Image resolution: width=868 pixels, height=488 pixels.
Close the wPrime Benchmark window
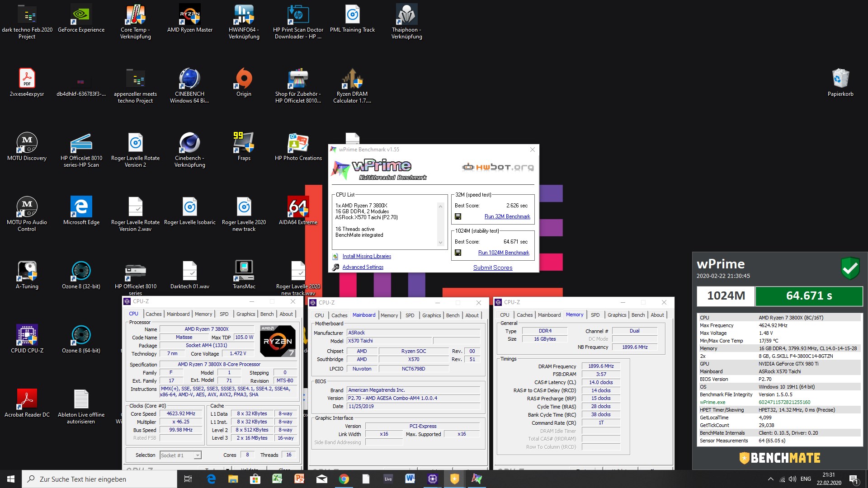532,150
